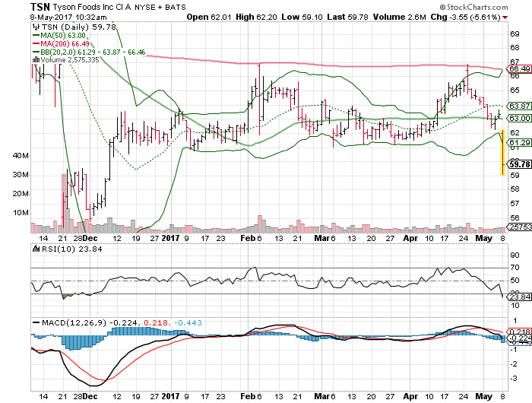
Task: Click the 63.87 Bollinger middle price tag
Action: click(519, 106)
